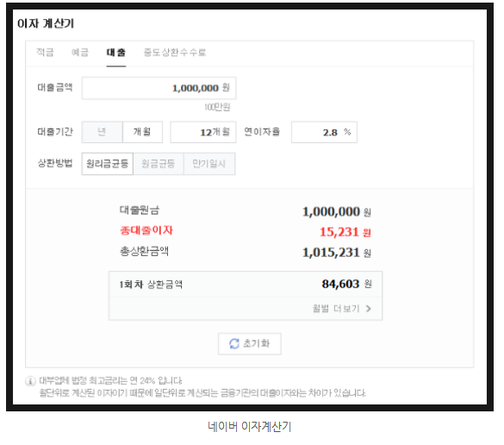Choose 원금균등 repayment method
The width and height of the screenshot is (504, 445).
(159, 164)
